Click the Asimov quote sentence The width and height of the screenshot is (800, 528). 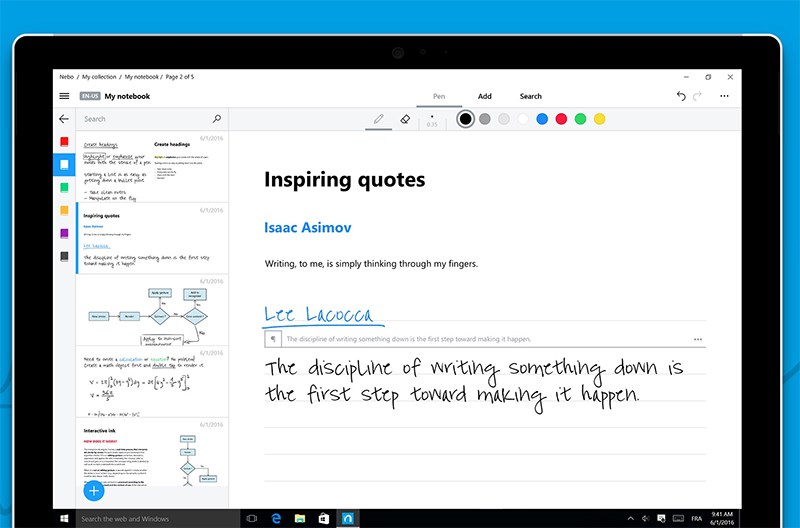tap(371, 264)
